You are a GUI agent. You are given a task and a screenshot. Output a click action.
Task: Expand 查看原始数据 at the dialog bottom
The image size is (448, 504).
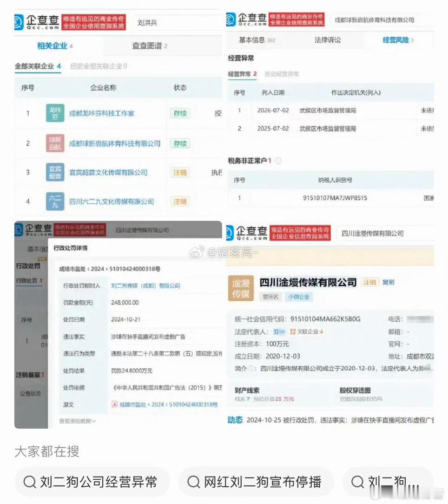click(x=78, y=421)
